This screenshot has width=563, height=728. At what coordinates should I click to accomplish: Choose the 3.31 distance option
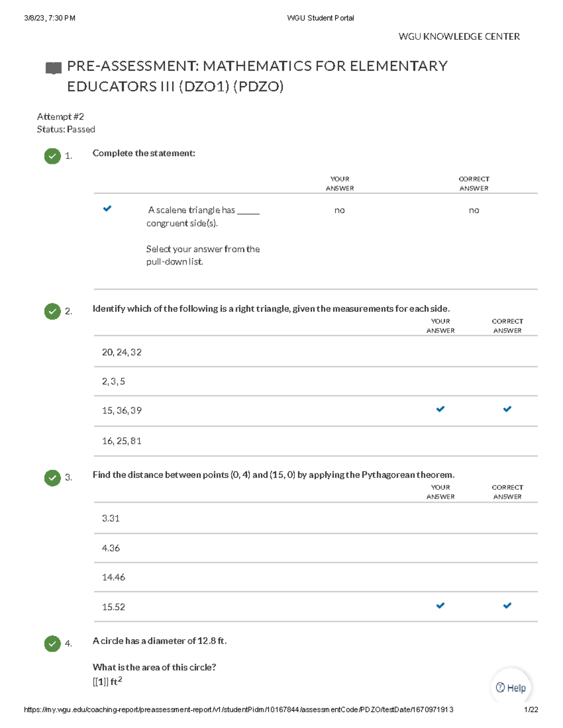(111, 518)
